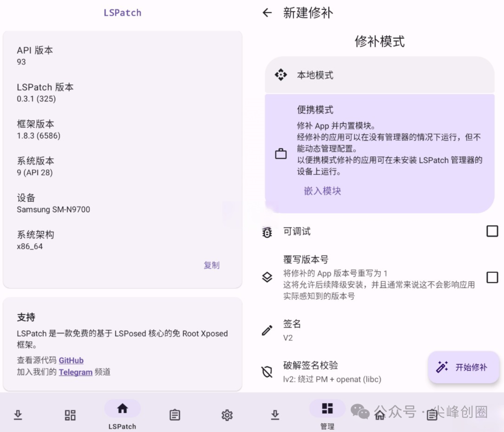Tap the back arrow beside 新建修补
The image size is (504, 432).
coord(267,13)
